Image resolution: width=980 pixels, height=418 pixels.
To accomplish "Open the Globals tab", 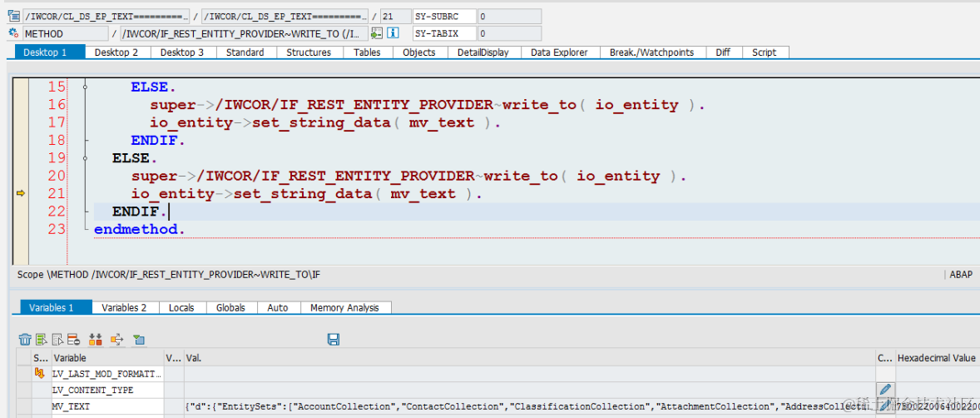I will (x=230, y=307).
